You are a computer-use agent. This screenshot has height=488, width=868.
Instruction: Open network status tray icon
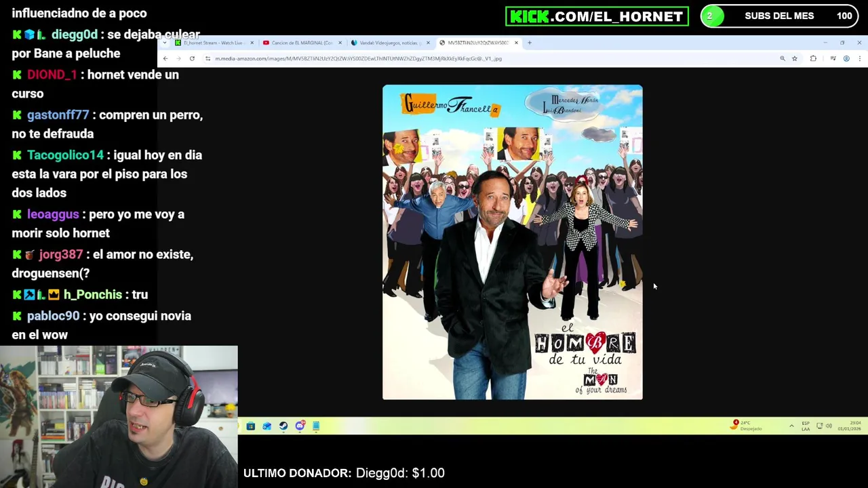tap(820, 426)
